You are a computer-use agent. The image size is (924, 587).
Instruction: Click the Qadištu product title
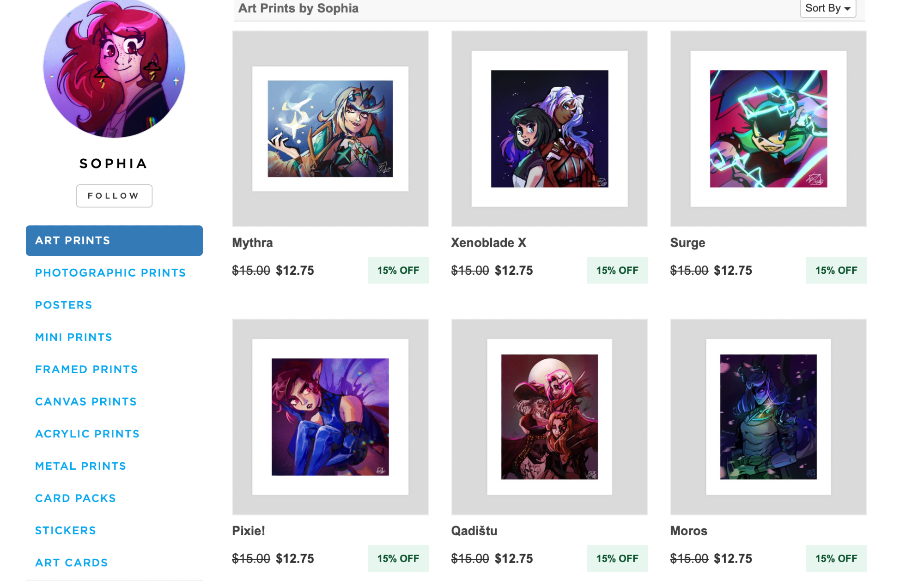[x=474, y=531]
